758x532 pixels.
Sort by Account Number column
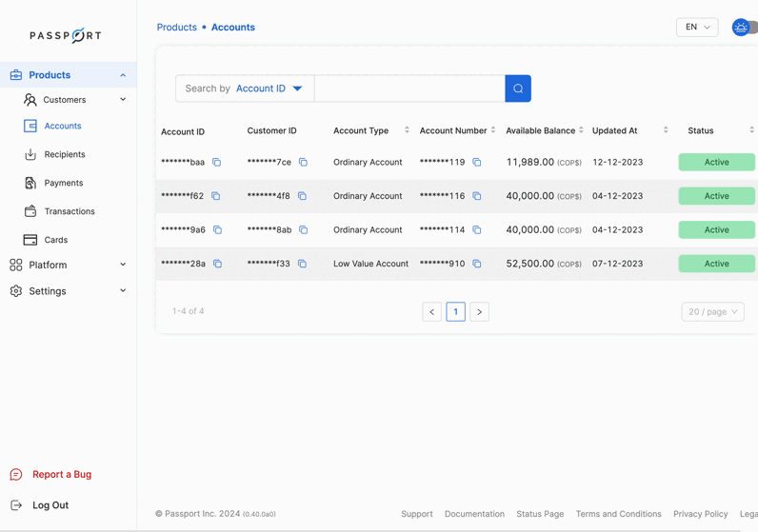click(x=493, y=130)
